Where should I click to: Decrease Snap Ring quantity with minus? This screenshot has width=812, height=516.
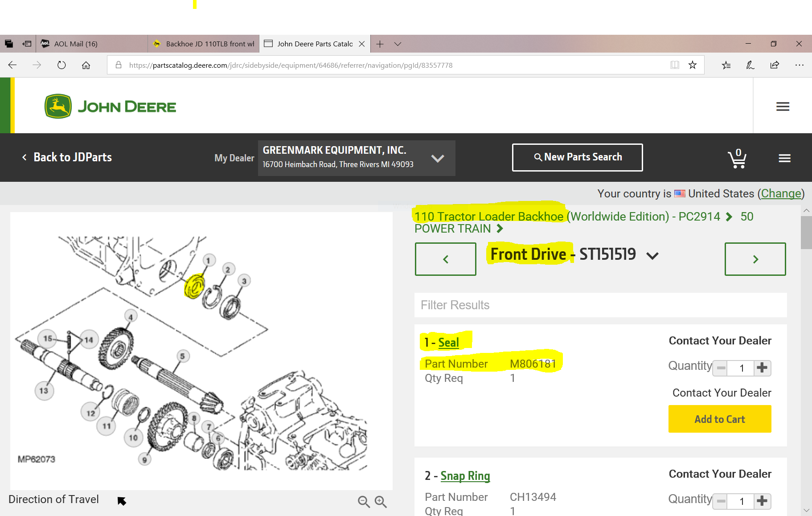[721, 501]
